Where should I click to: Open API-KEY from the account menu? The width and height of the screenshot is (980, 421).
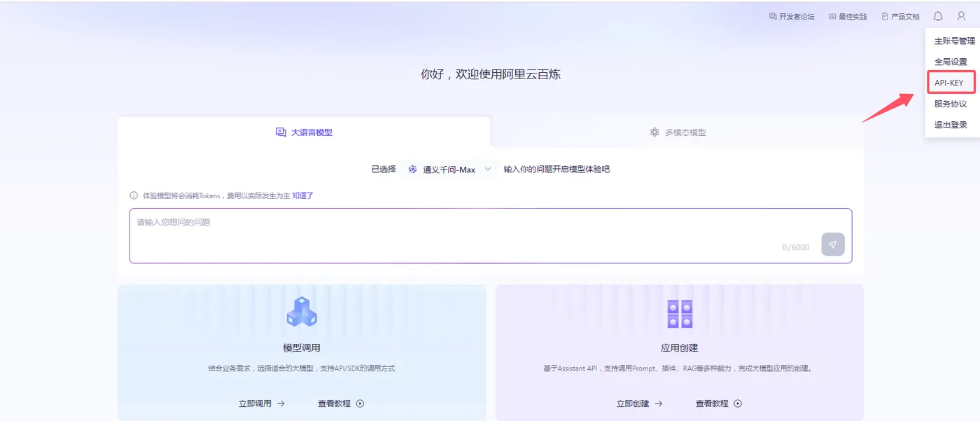(x=951, y=83)
